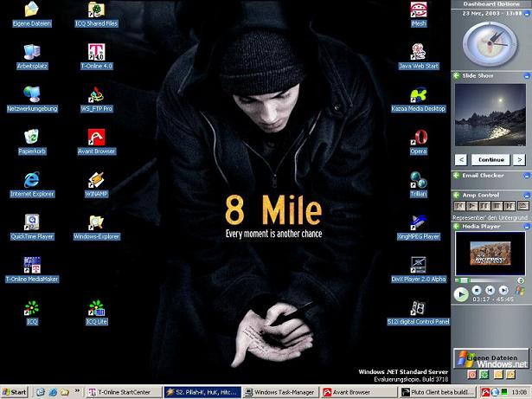Open the Dashboard Options menu
This screenshot has width=532, height=399.
490,4
